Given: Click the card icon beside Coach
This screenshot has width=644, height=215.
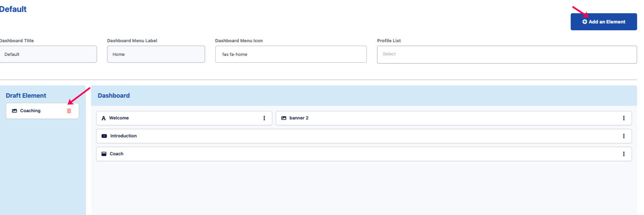Looking at the screenshot, I should 104,154.
